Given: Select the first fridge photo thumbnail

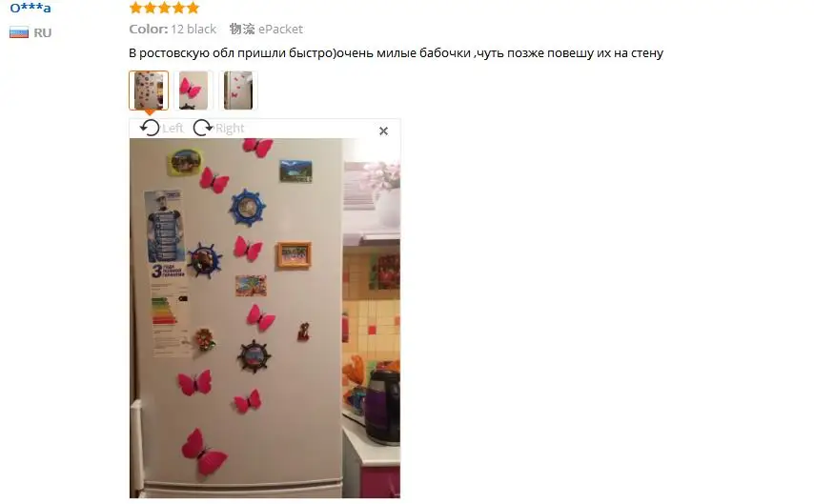Looking at the screenshot, I should point(149,91).
